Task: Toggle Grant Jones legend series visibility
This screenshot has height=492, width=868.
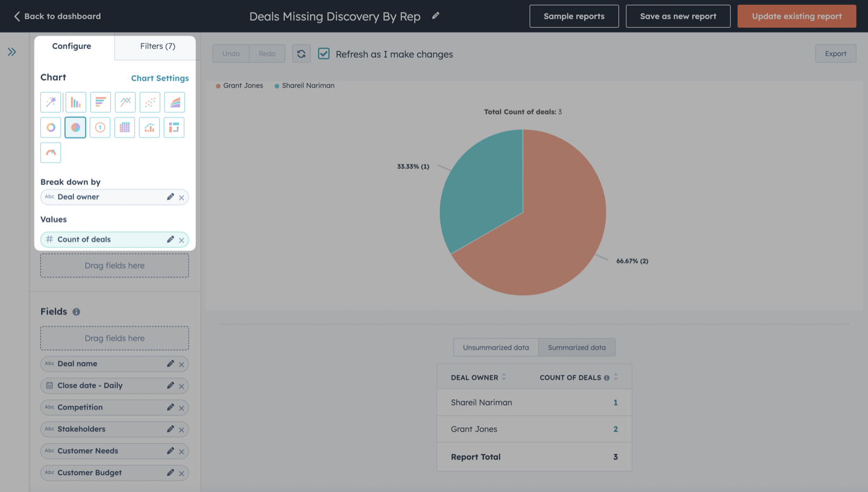Action: tap(239, 86)
